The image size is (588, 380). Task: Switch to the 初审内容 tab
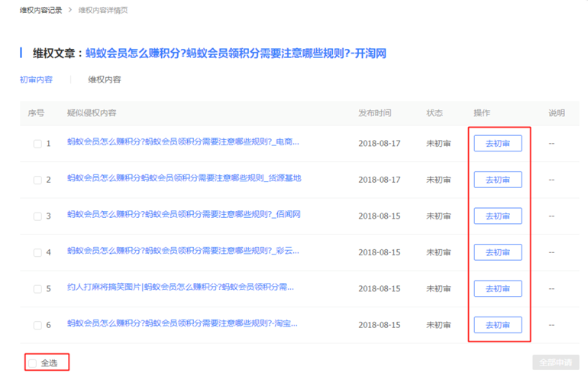click(x=36, y=80)
